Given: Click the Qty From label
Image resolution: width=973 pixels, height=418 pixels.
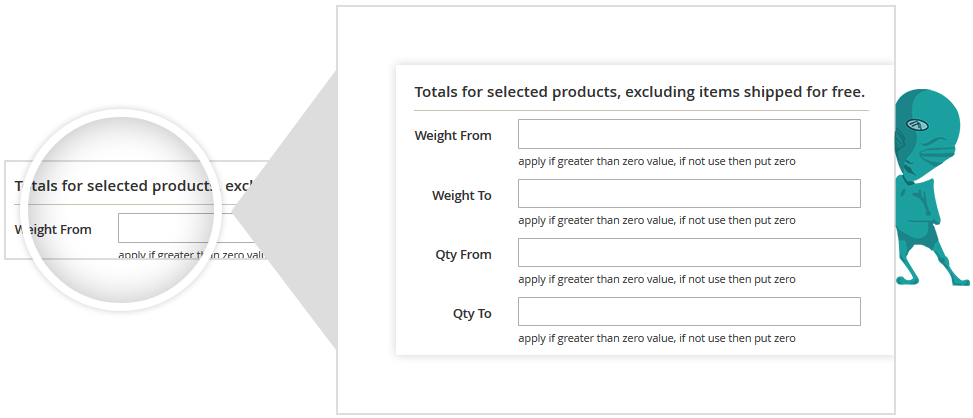Looking at the screenshot, I should click(463, 254).
